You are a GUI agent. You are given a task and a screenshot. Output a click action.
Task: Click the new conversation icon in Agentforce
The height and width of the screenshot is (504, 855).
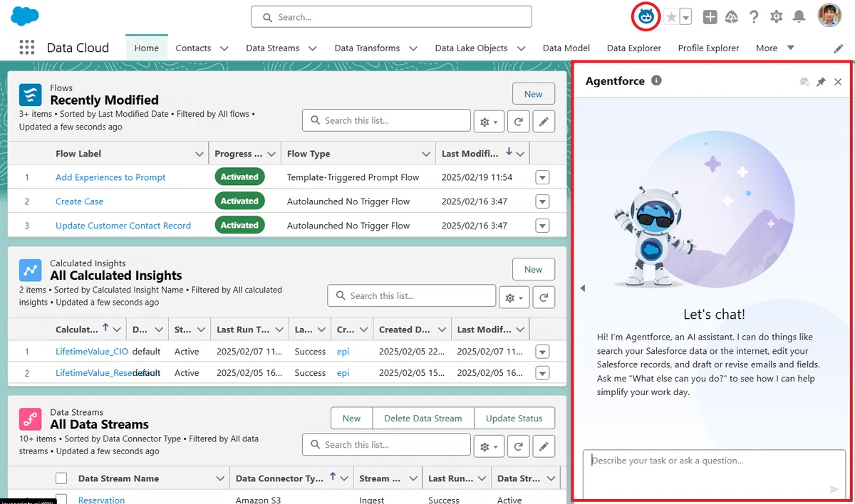click(804, 82)
